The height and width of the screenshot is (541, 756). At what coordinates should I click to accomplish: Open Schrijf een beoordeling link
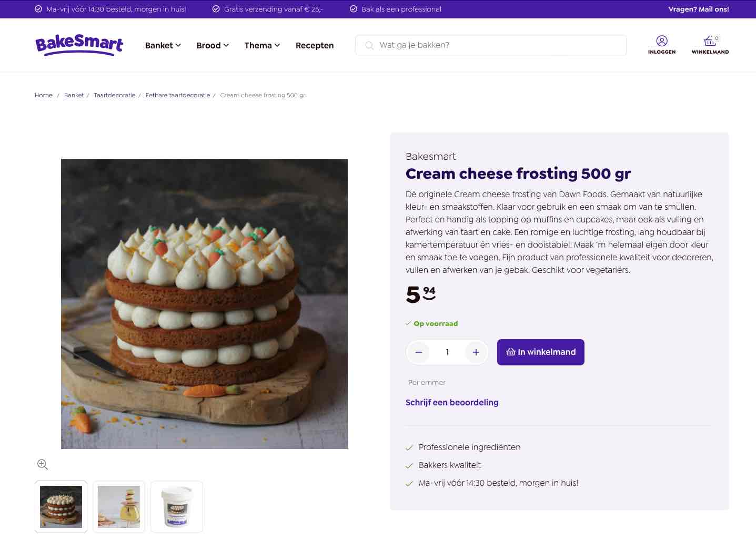pos(451,402)
